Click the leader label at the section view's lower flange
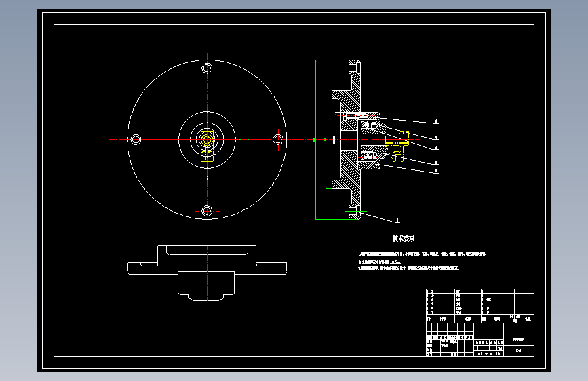This screenshot has height=381, width=588. [398, 220]
